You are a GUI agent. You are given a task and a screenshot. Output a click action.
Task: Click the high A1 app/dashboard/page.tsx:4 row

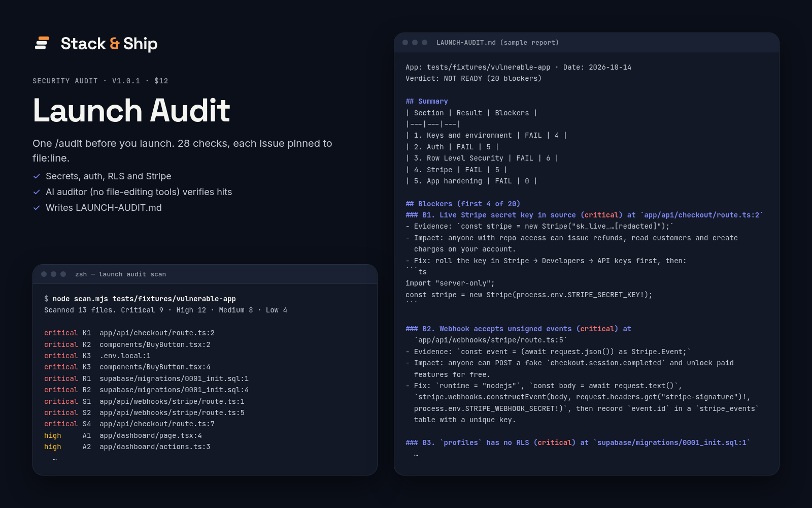point(123,435)
